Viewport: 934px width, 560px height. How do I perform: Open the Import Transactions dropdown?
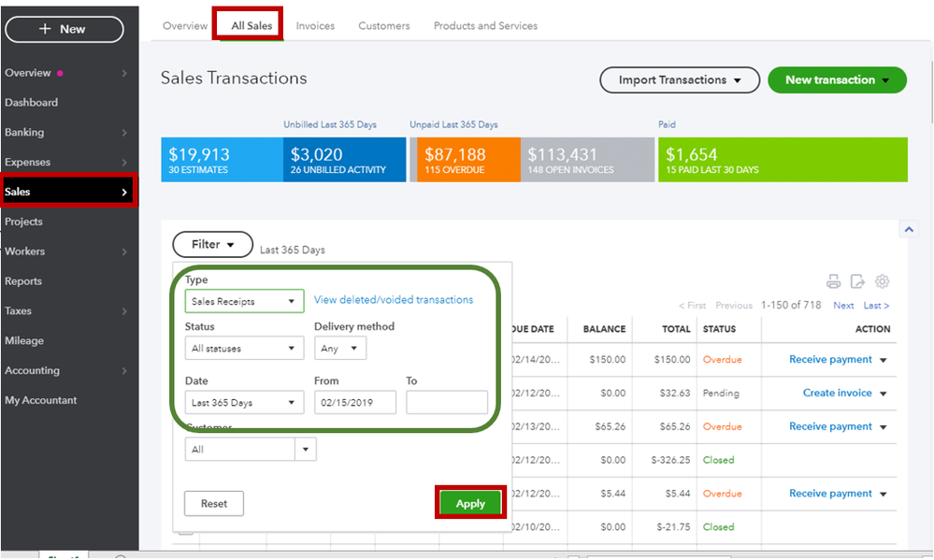click(680, 79)
